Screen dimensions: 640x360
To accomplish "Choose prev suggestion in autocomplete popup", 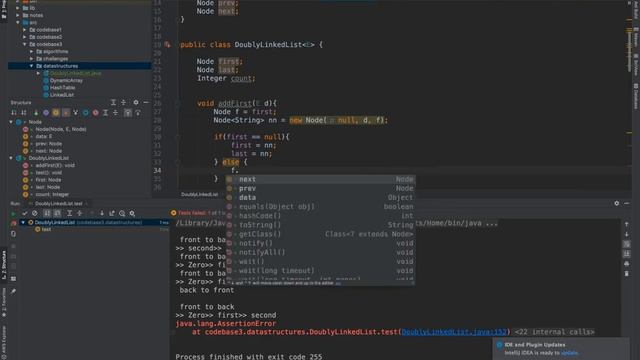I will 320,189.
